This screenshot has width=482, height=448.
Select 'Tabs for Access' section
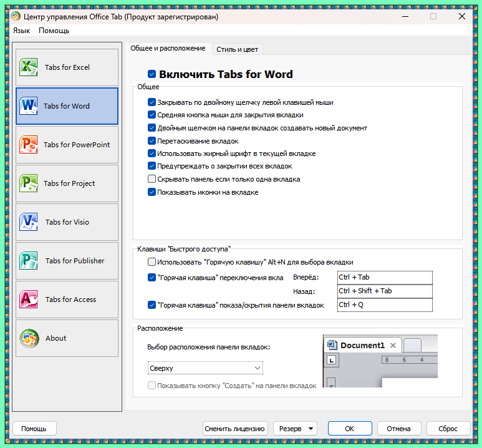coord(67,299)
